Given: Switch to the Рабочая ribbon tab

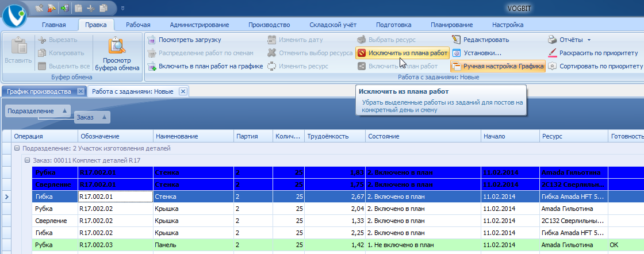Looking at the screenshot, I should coord(138,25).
